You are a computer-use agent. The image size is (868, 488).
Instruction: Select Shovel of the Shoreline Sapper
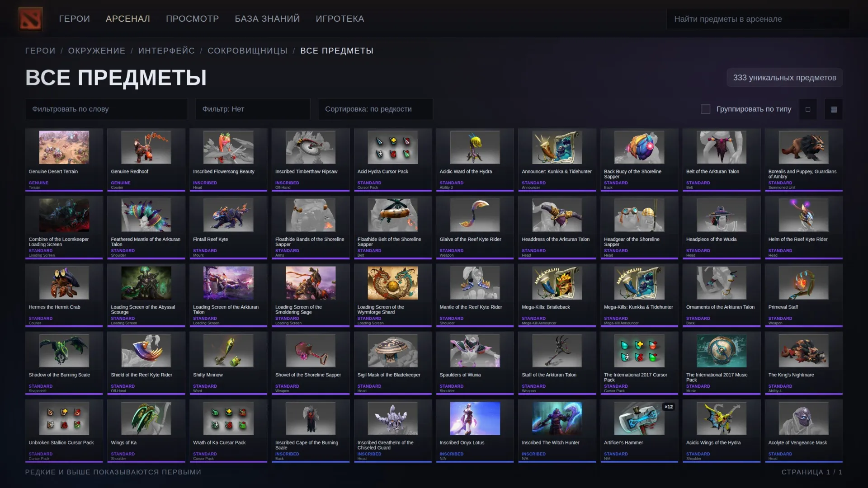click(311, 363)
